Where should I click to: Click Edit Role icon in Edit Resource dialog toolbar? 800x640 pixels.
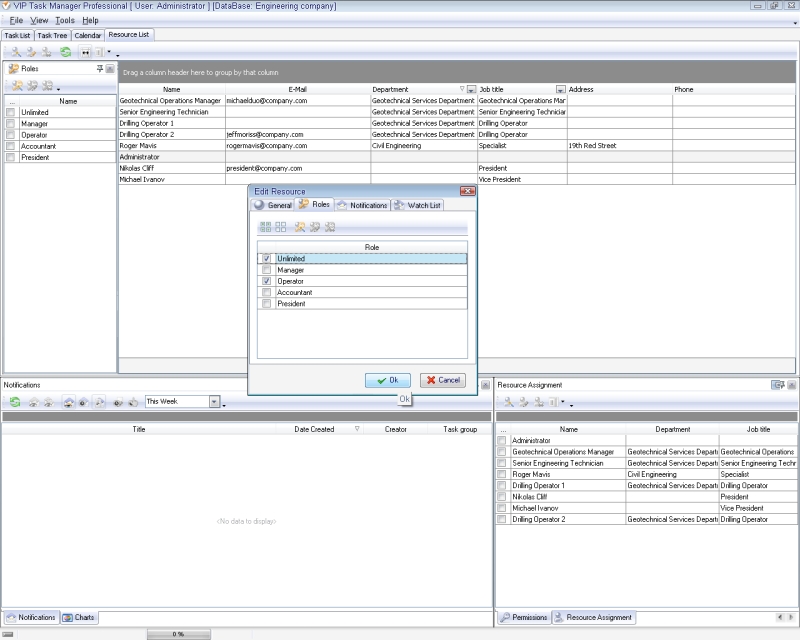point(315,227)
